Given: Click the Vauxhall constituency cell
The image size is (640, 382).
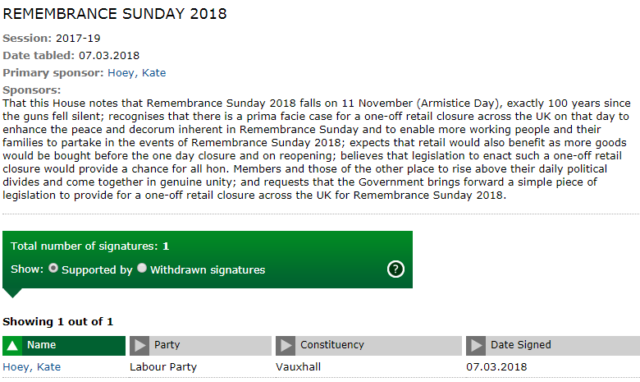Looking at the screenshot, I should click(x=298, y=367).
